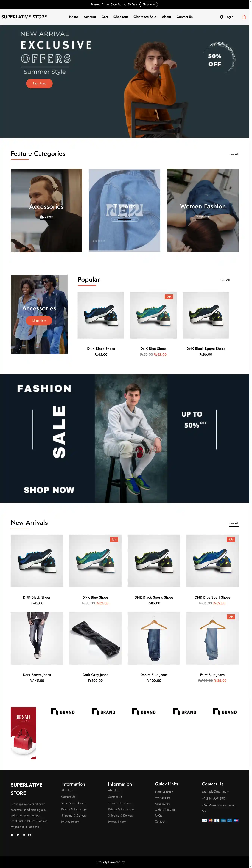Go to the Checkout menu item
This screenshot has height=868, width=252.
pyautogui.click(x=120, y=17)
